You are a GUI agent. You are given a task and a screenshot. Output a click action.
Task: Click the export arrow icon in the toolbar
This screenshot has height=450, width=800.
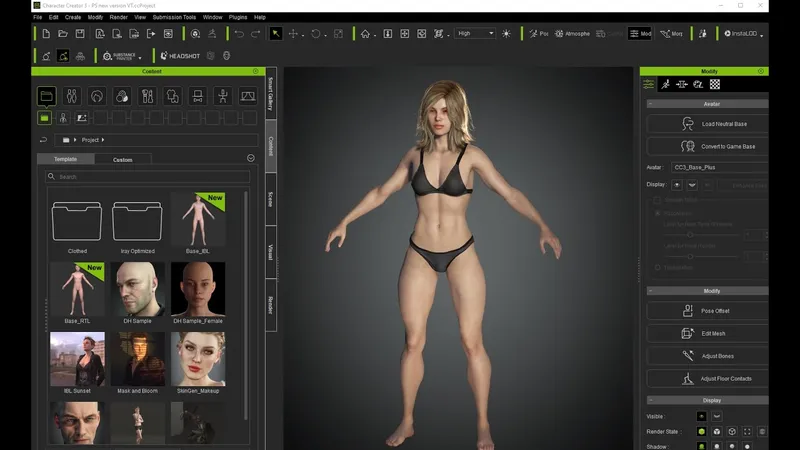(151, 34)
